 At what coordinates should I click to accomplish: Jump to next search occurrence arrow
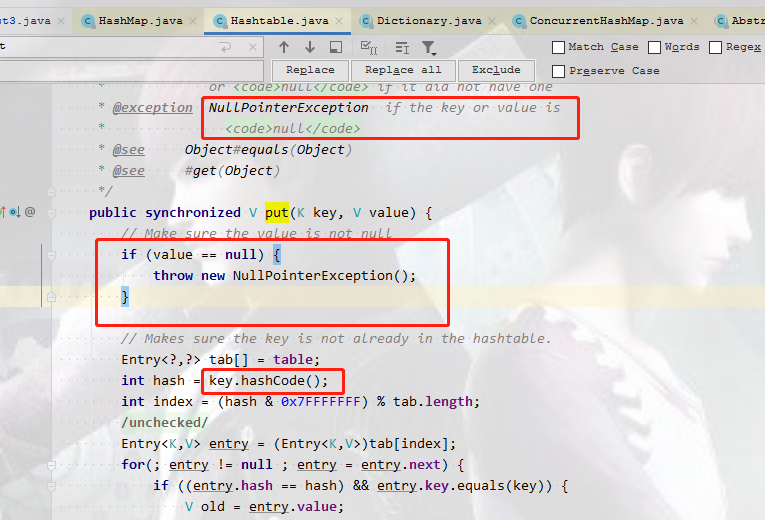310,47
